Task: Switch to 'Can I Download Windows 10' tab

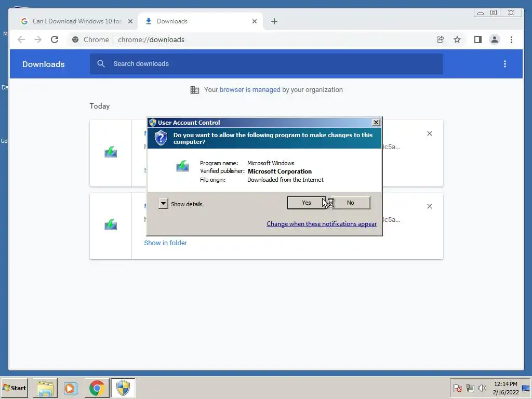Action: click(77, 21)
